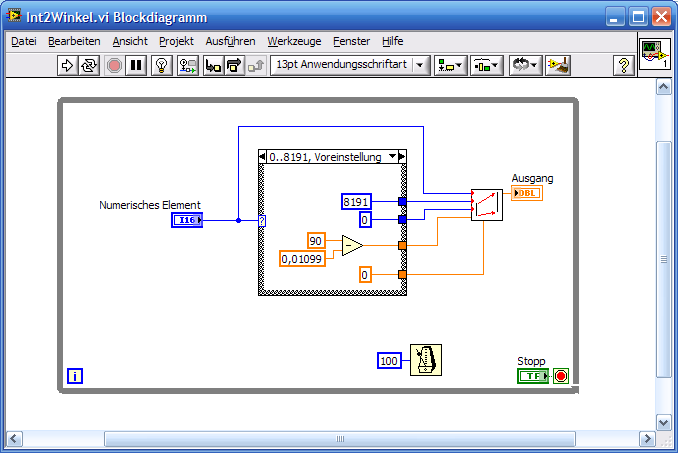Click the Ausgang label

(x=532, y=179)
